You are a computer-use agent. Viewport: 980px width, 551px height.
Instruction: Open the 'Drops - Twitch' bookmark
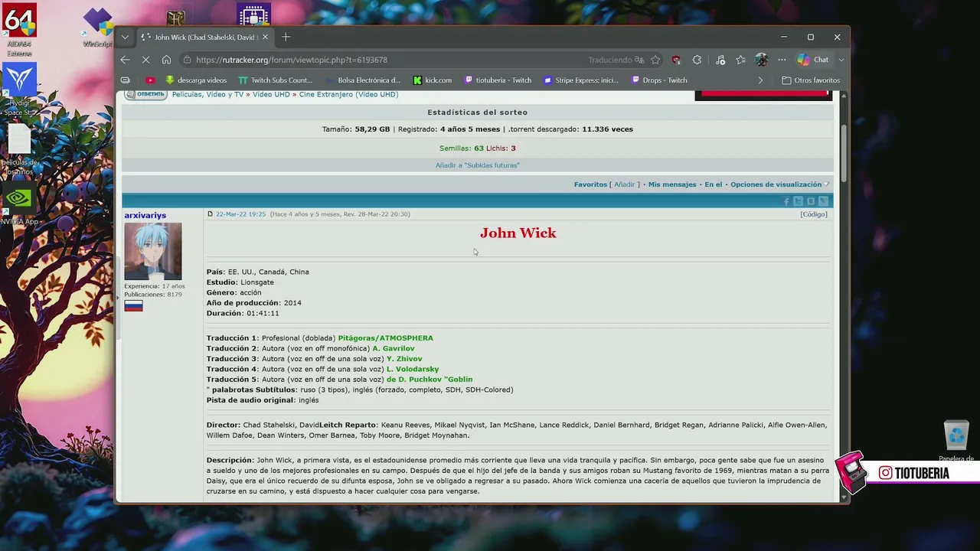coord(659,80)
